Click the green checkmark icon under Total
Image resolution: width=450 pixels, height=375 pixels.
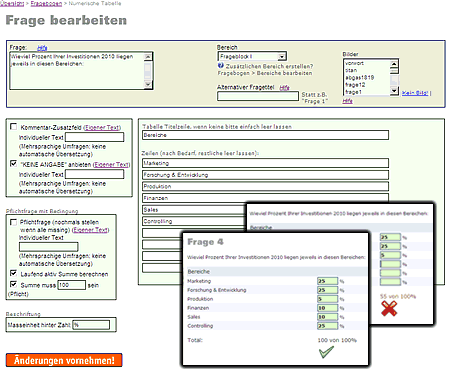[326, 352]
